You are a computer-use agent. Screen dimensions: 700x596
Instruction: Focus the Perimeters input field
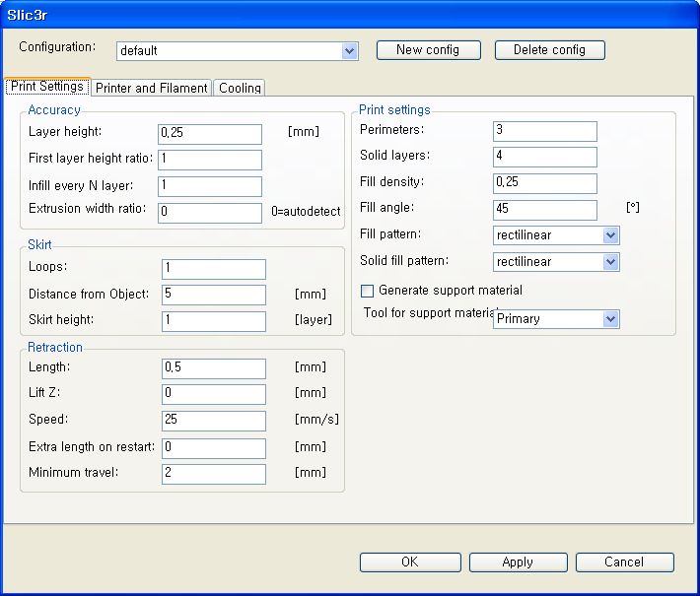544,131
